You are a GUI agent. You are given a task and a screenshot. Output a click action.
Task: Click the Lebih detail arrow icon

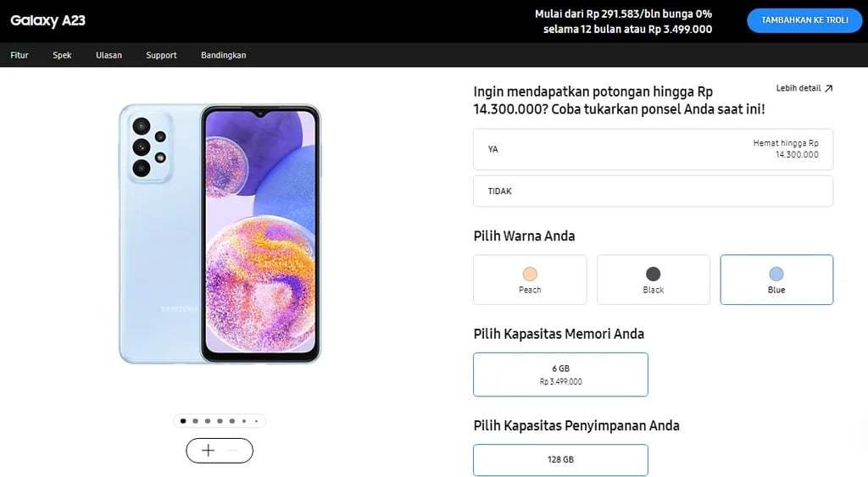(828, 89)
